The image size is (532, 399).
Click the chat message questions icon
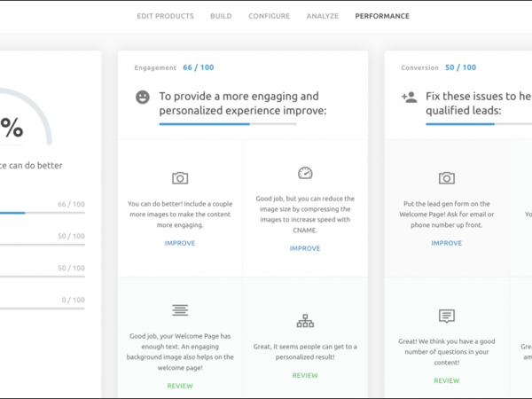pos(447,316)
